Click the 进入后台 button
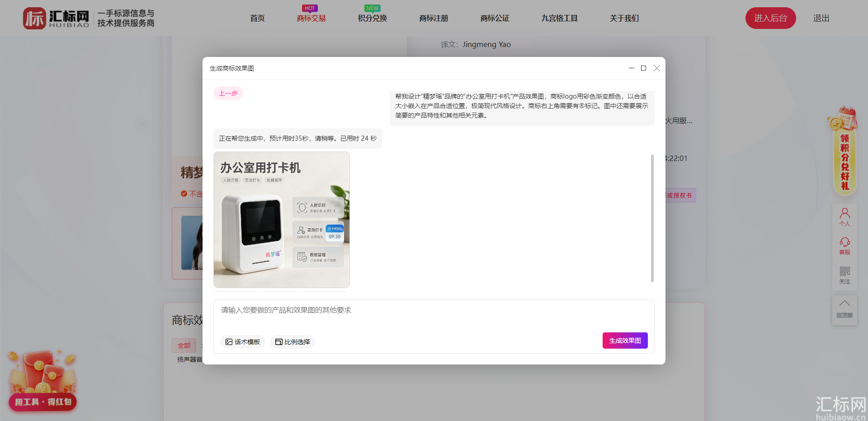 pyautogui.click(x=770, y=18)
